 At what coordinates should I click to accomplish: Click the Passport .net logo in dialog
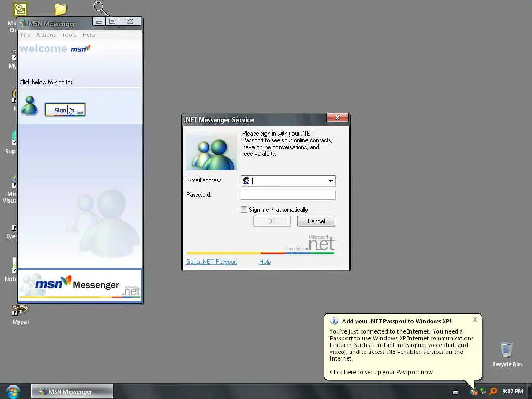[x=311, y=244]
